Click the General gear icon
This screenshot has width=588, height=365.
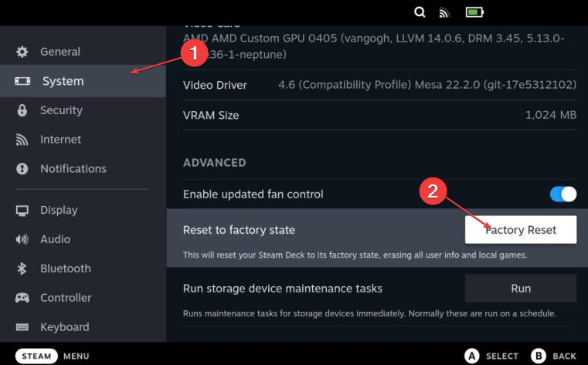tap(22, 52)
